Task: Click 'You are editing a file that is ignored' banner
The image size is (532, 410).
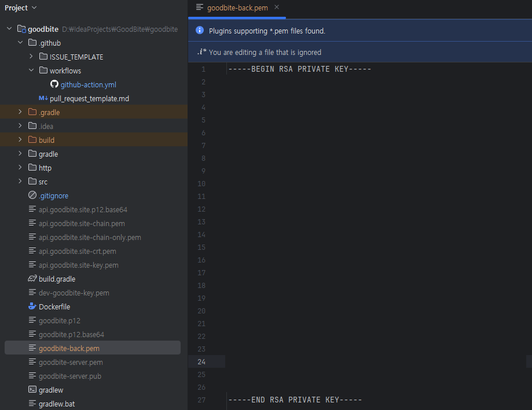Action: 360,52
